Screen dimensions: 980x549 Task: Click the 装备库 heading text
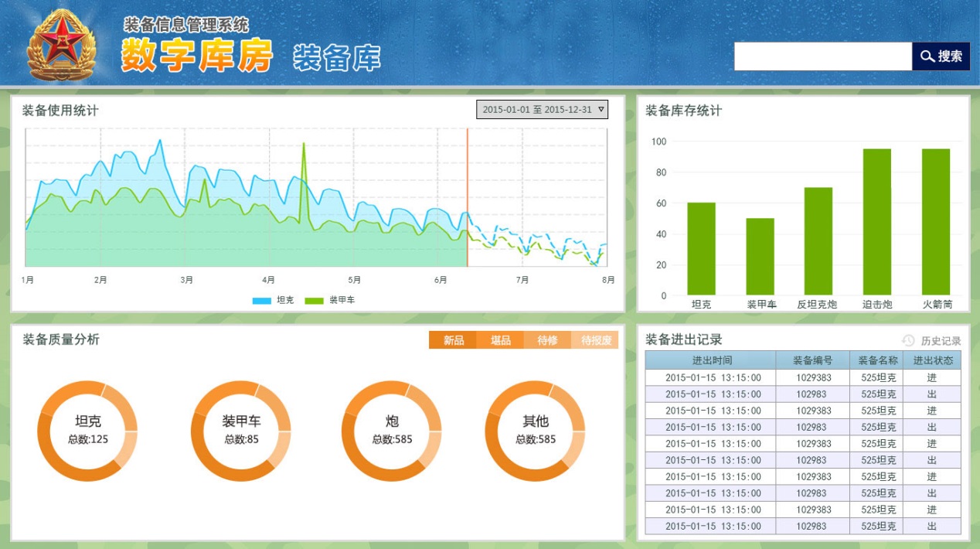click(x=337, y=57)
